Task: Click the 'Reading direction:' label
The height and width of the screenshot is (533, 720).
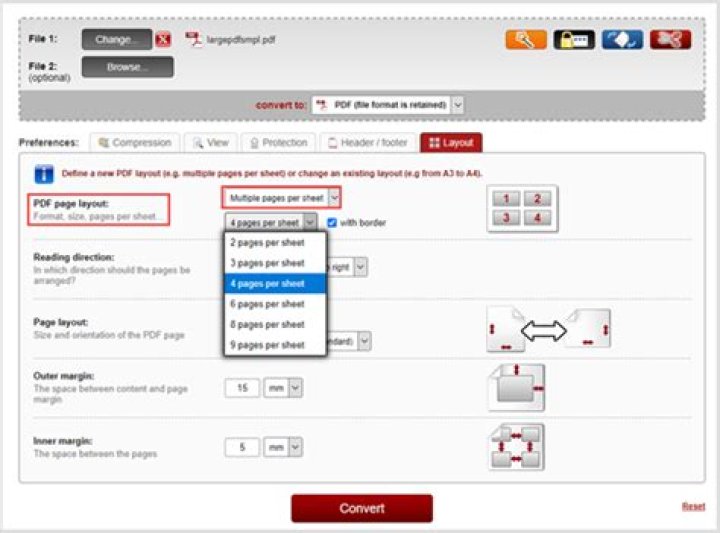Action: click(x=74, y=257)
